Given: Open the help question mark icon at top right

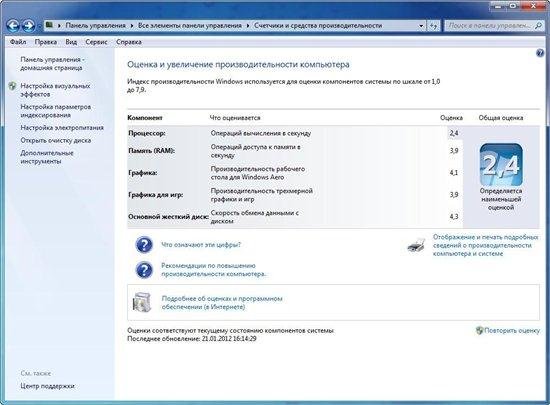Looking at the screenshot, I should (x=540, y=53).
